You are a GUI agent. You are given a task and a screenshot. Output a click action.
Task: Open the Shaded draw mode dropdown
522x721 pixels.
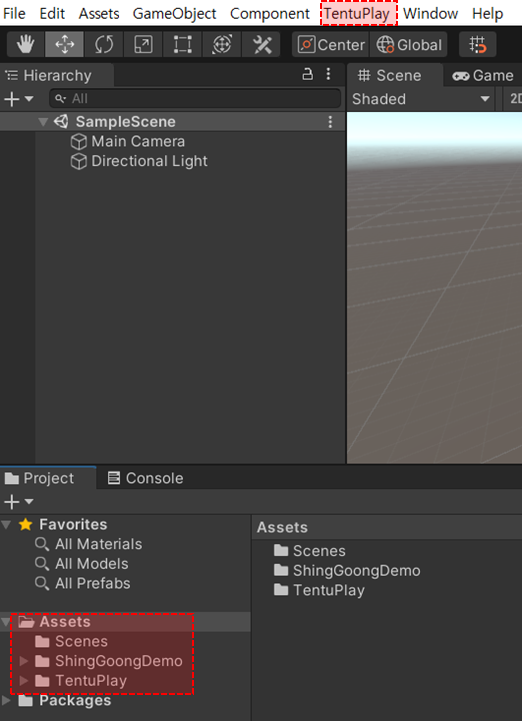coord(420,99)
